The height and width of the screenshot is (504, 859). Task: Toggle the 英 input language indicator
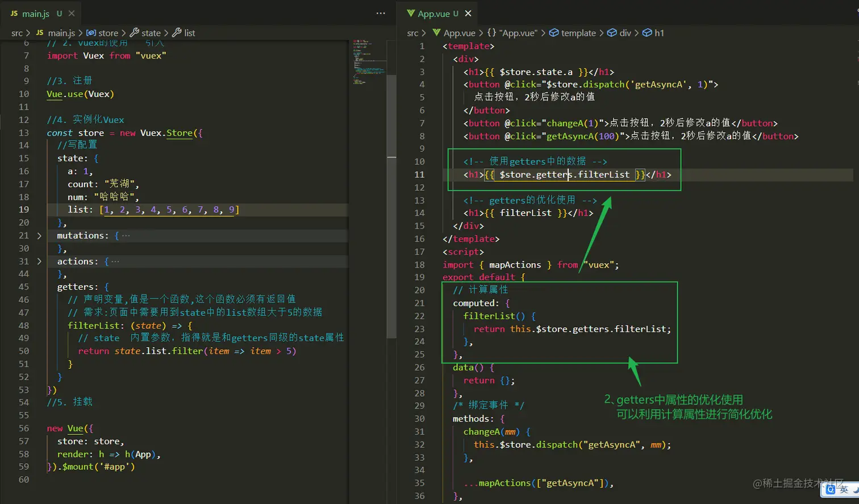[844, 489]
